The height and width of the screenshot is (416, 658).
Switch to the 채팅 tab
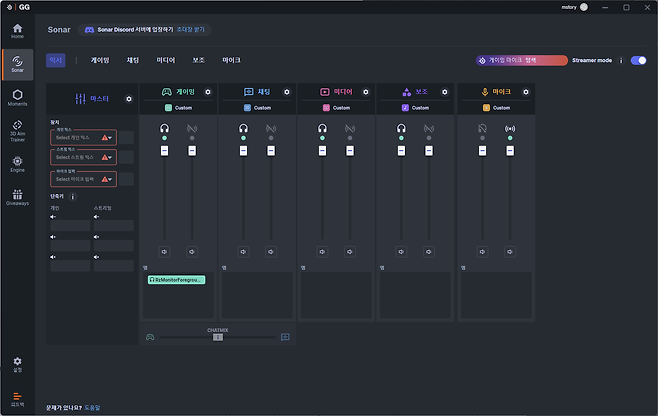pyautogui.click(x=133, y=60)
